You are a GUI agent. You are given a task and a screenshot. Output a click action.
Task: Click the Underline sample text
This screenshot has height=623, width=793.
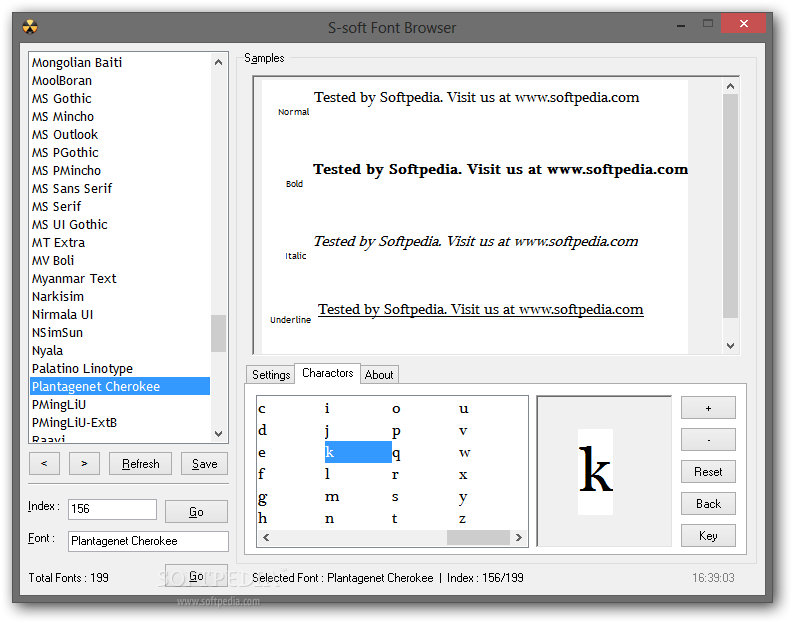tap(480, 309)
